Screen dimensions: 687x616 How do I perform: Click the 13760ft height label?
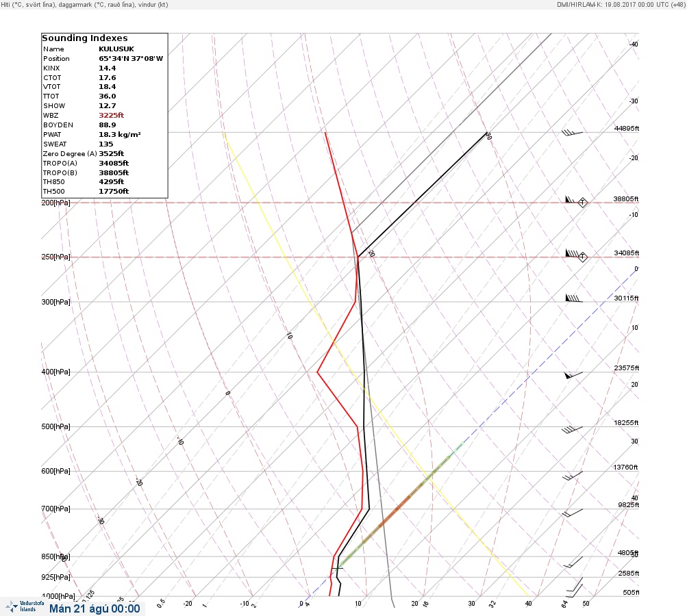coord(625,467)
